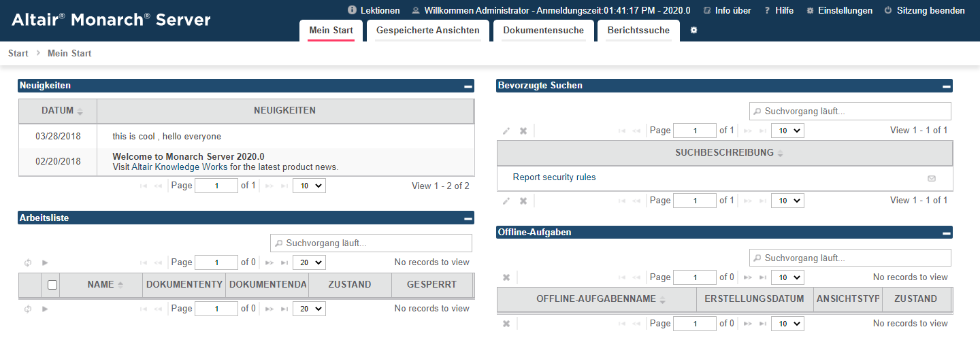Viewport: 980px width, 342px height.
Task: Switch to Gespeicherte Ansichten tab
Action: 428,31
